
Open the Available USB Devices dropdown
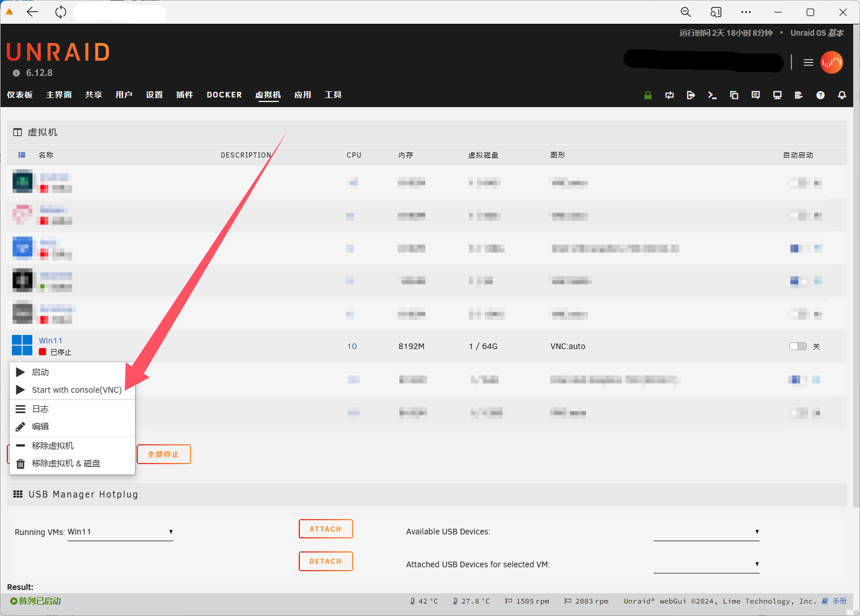[706, 532]
